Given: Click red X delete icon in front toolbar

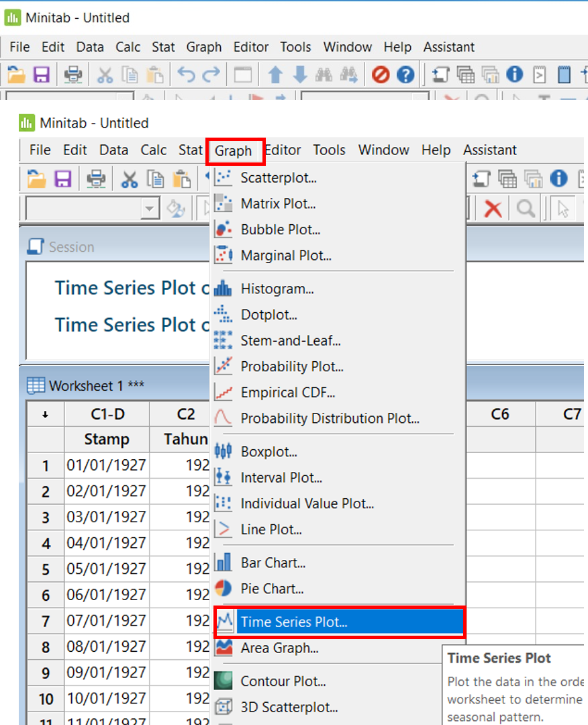Looking at the screenshot, I should [x=493, y=209].
